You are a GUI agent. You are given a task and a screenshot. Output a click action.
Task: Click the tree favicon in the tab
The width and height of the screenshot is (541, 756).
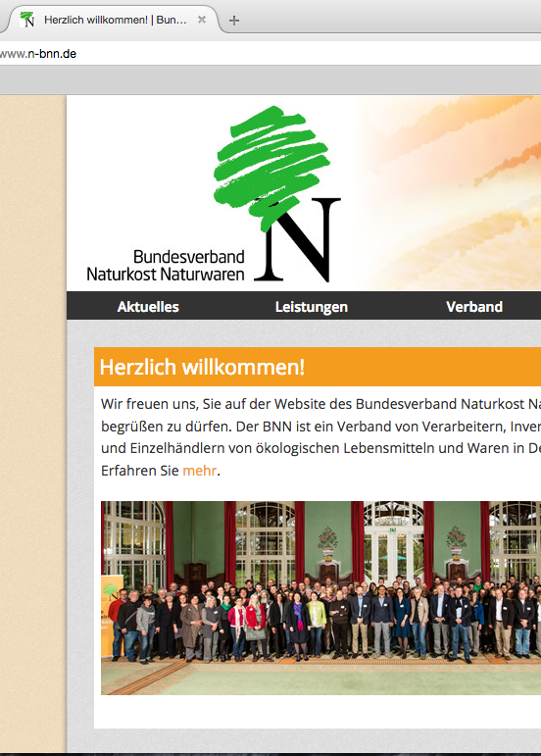point(27,20)
